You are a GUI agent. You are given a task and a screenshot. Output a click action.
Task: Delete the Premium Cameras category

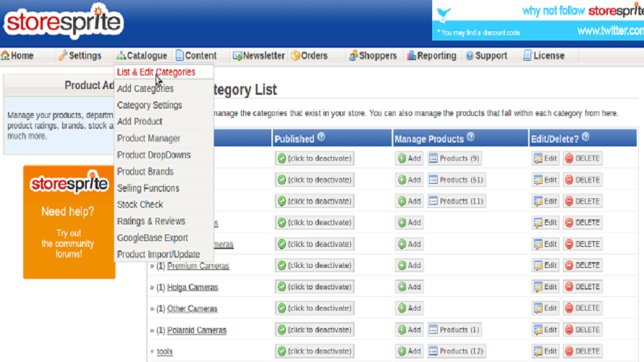582,266
